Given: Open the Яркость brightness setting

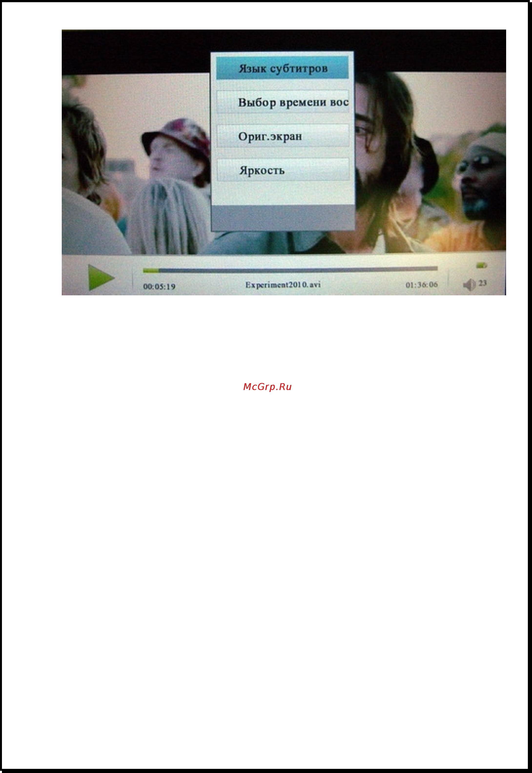Looking at the screenshot, I should [x=283, y=170].
